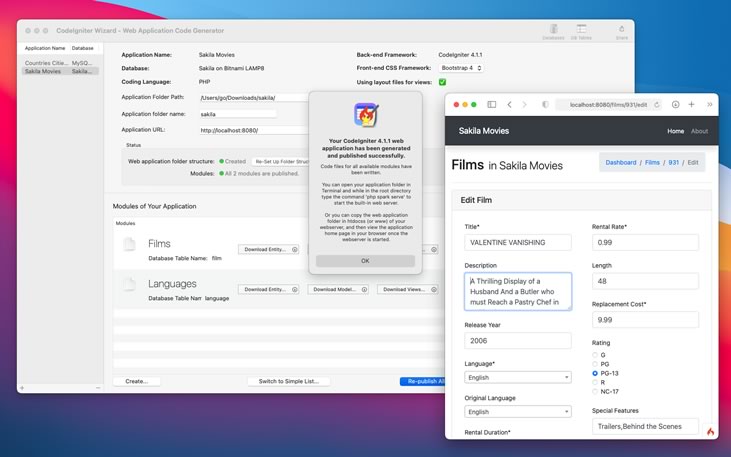Select the PG-13 rating

coord(595,373)
